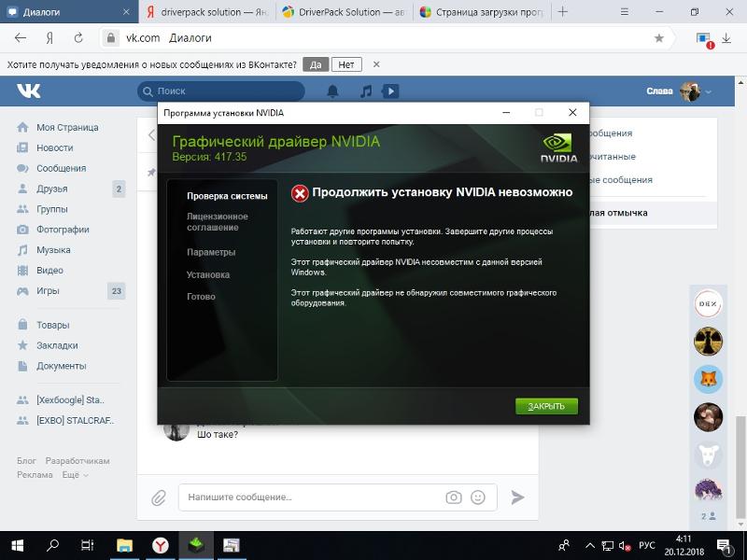747x560 pixels.
Task: Open the emoji smiley picker
Action: click(478, 497)
